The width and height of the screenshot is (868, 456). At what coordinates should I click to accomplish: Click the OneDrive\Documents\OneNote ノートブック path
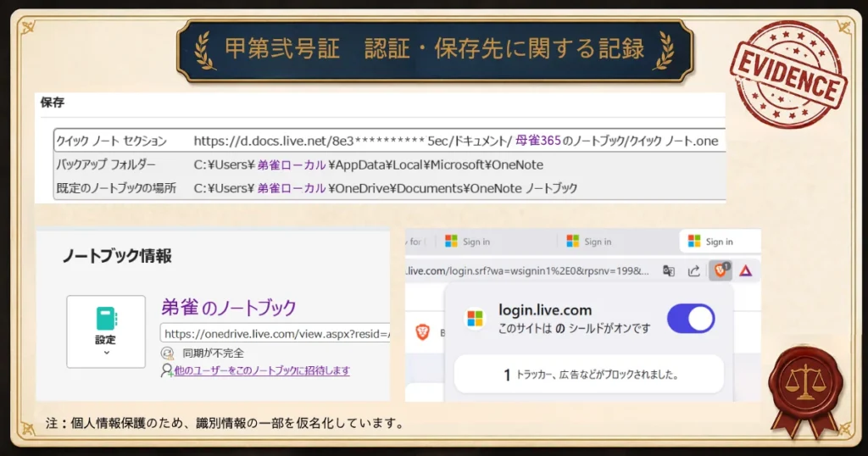[x=386, y=188]
